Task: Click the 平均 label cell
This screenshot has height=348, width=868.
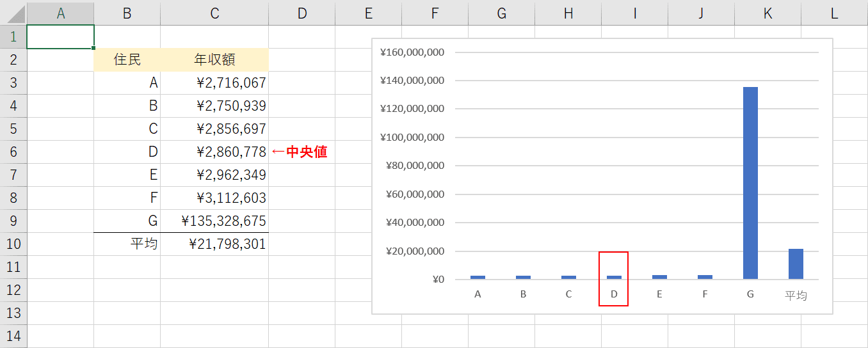Action: (x=127, y=244)
